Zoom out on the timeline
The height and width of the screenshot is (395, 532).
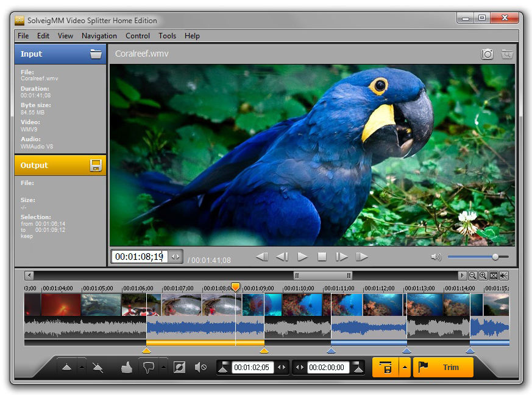472,276
